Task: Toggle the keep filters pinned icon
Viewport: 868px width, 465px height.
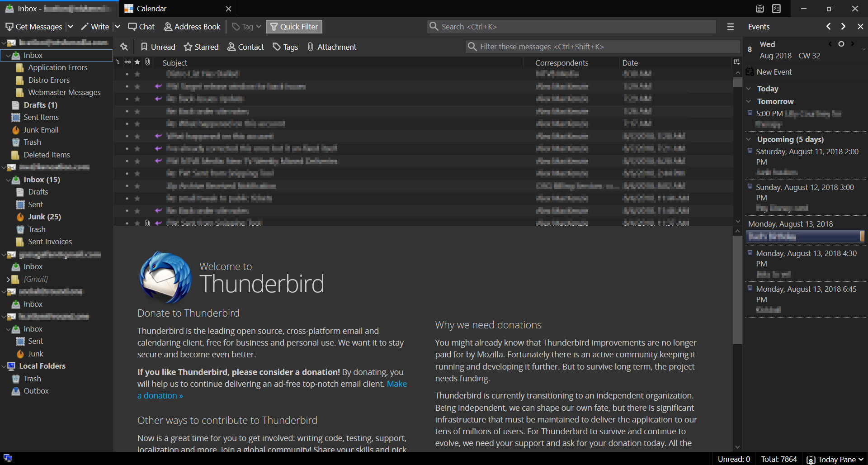Action: (x=124, y=47)
